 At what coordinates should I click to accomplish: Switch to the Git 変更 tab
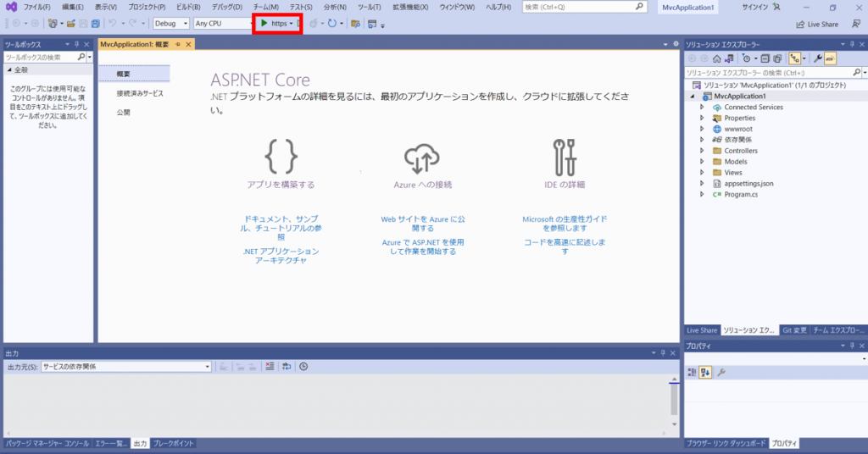[x=794, y=330]
